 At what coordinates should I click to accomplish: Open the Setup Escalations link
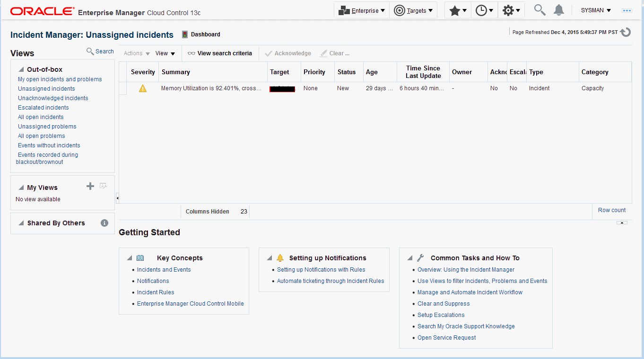[441, 315]
